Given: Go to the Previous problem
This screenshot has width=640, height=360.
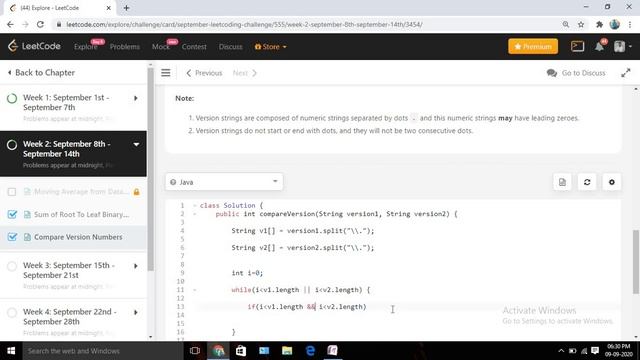Looking at the screenshot, I should pos(204,73).
